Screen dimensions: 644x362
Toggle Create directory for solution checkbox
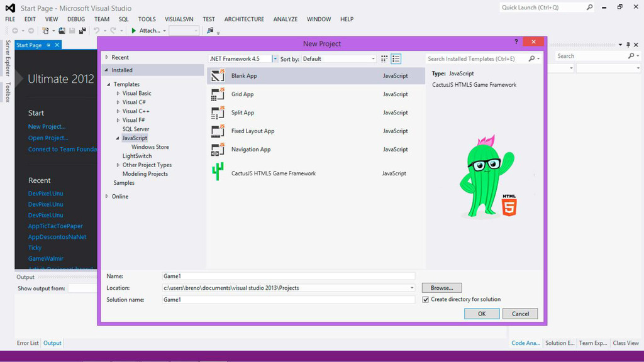pyautogui.click(x=426, y=300)
